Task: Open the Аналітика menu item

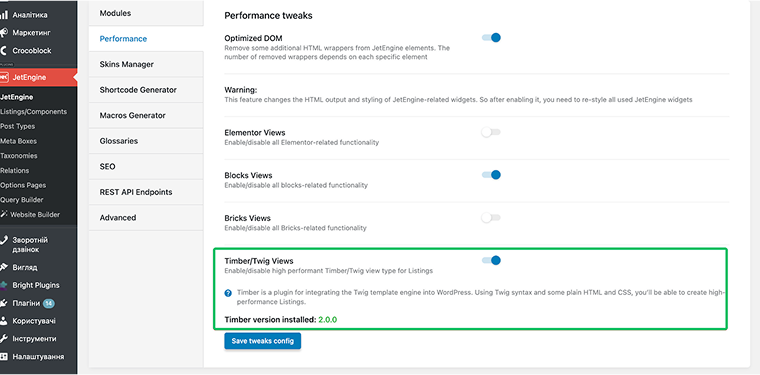Action: 38,15
